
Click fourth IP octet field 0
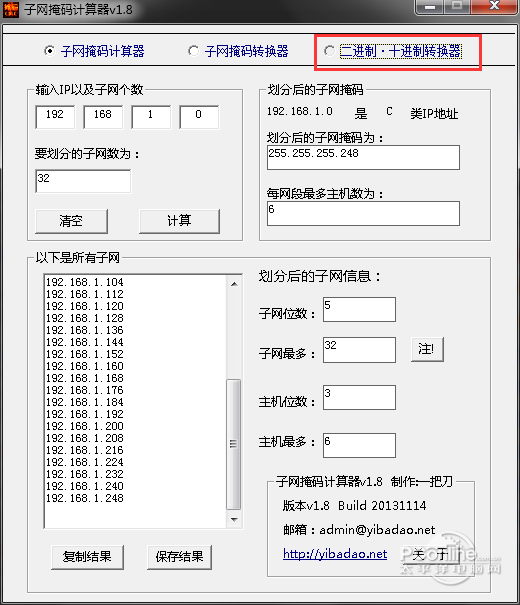pyautogui.click(x=199, y=117)
